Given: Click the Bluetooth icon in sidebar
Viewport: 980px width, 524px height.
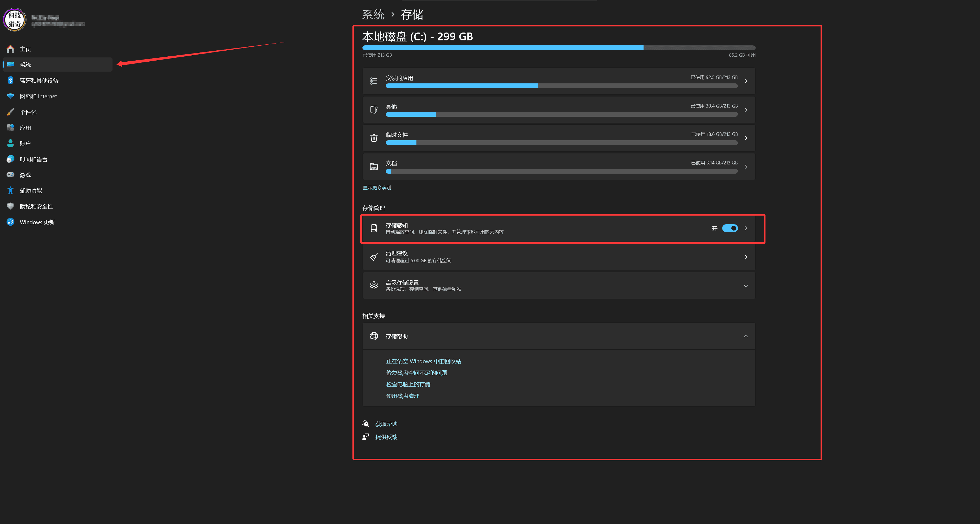Looking at the screenshot, I should tap(11, 80).
